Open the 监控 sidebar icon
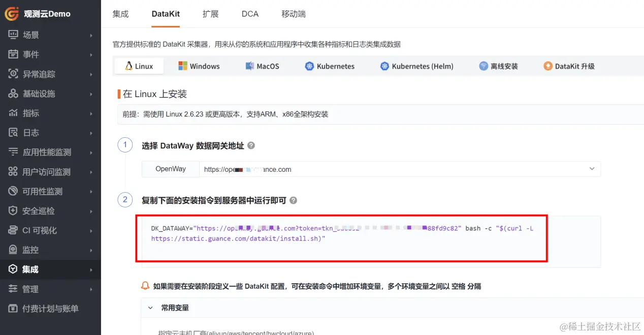 click(x=13, y=250)
